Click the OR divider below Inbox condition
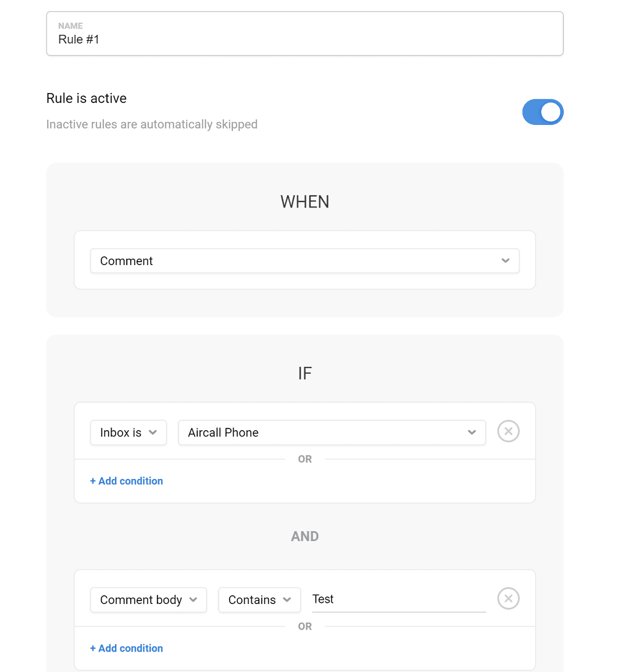 pyautogui.click(x=305, y=459)
